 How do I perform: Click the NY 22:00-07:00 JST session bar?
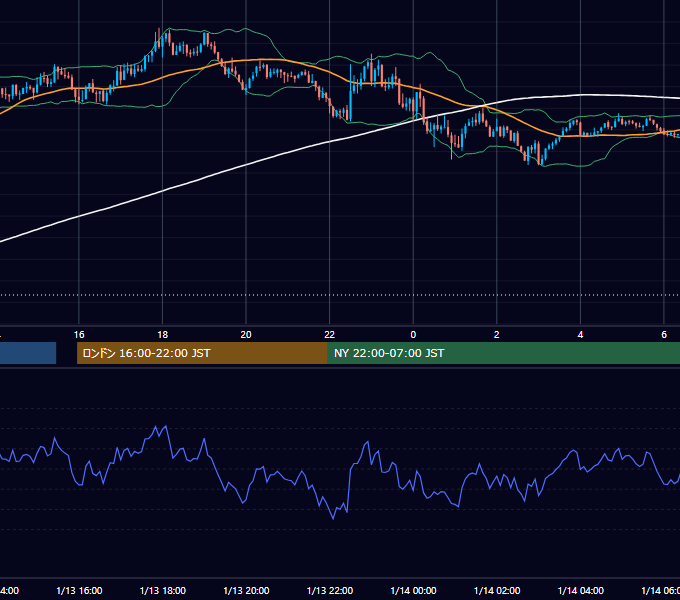click(503, 353)
